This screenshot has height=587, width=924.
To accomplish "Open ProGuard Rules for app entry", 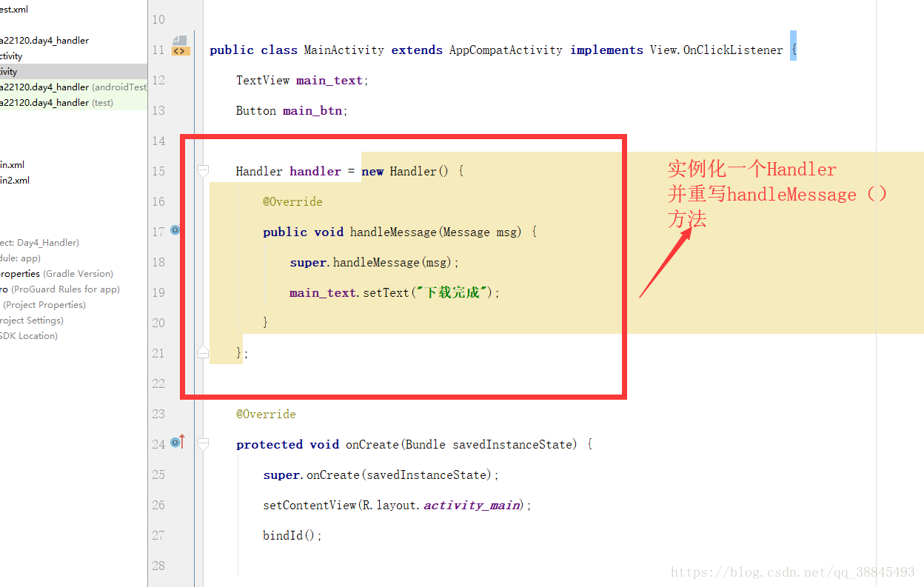I will coord(60,289).
